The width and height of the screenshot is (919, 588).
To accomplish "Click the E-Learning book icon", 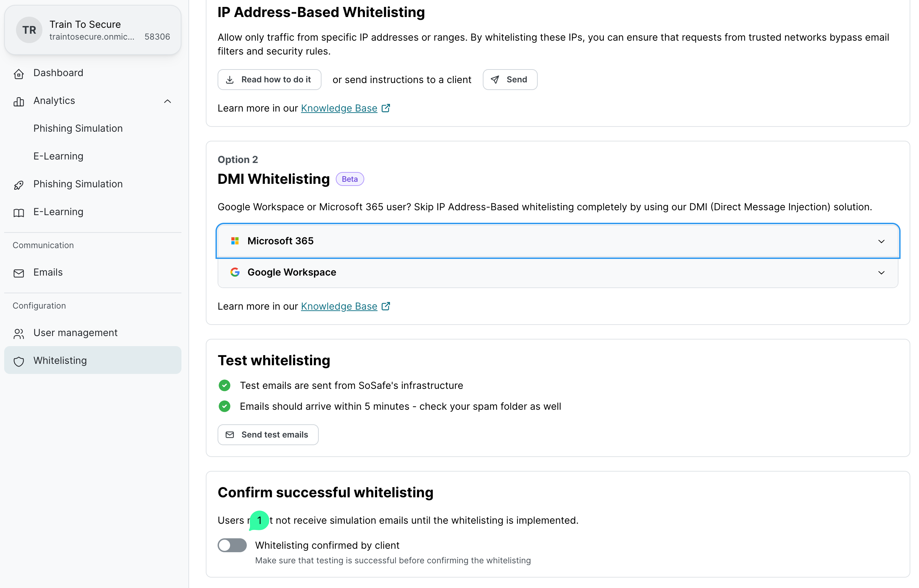I will [x=19, y=213].
